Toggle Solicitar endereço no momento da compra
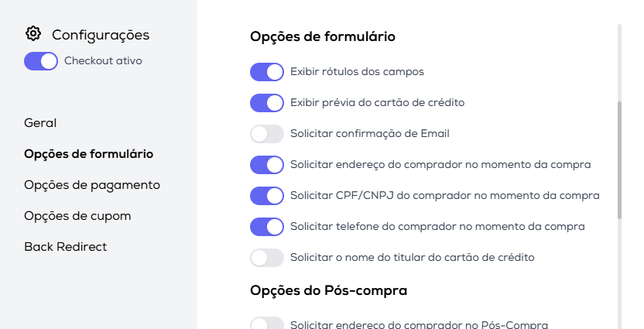 pyautogui.click(x=267, y=165)
